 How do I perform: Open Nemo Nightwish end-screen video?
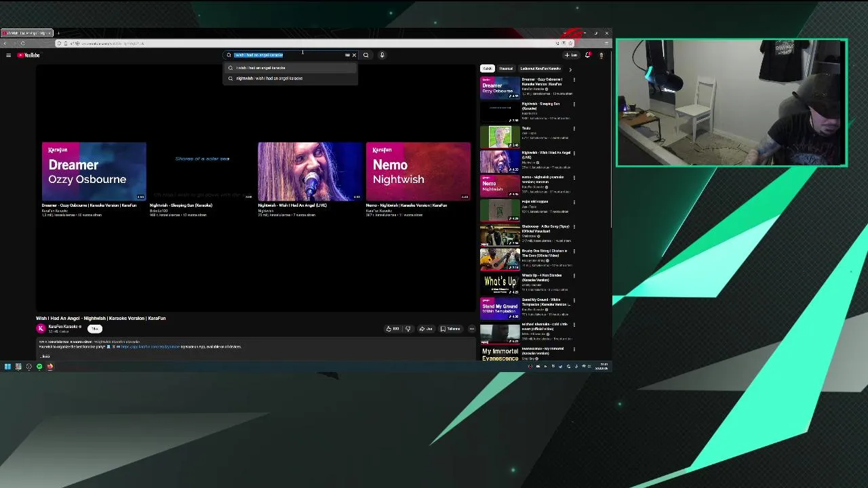click(x=418, y=171)
